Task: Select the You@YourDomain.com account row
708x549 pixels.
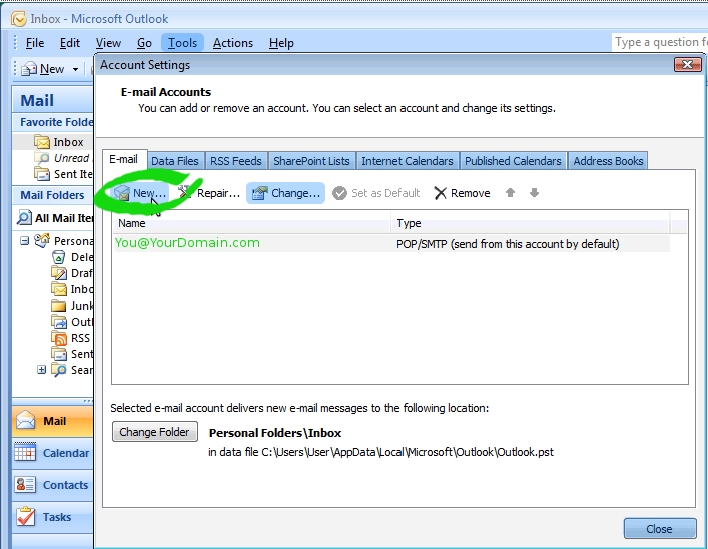Action: pyautogui.click(x=391, y=243)
